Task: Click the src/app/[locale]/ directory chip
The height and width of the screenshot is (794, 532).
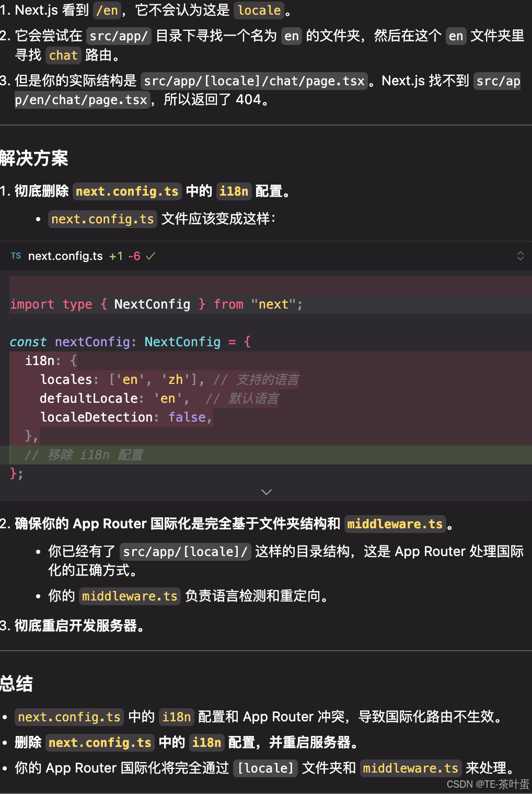Action: tap(185, 551)
